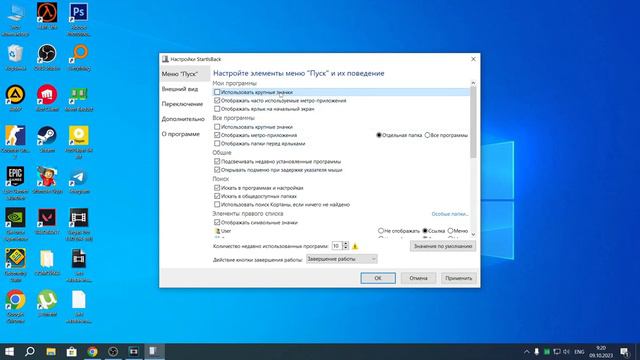
Task: Enable "Использовать поиск Кортаны" checkbox
Action: 217,204
